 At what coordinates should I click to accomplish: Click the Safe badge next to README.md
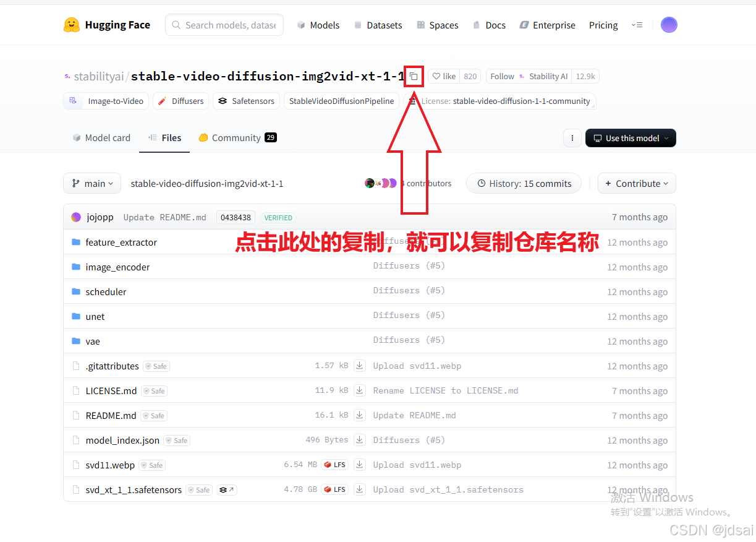tap(154, 416)
